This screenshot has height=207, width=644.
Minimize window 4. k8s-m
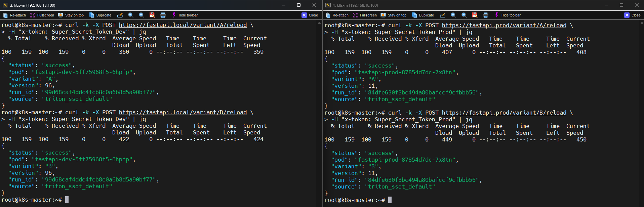pyautogui.click(x=606, y=5)
